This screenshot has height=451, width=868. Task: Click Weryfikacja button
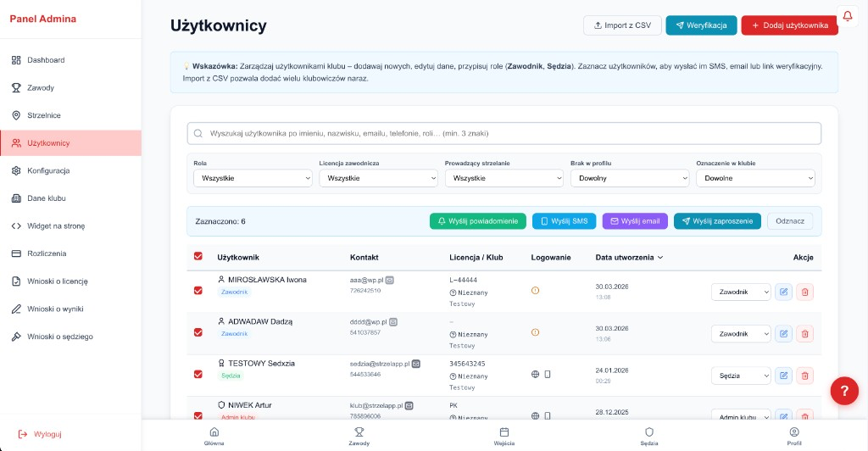701,25
